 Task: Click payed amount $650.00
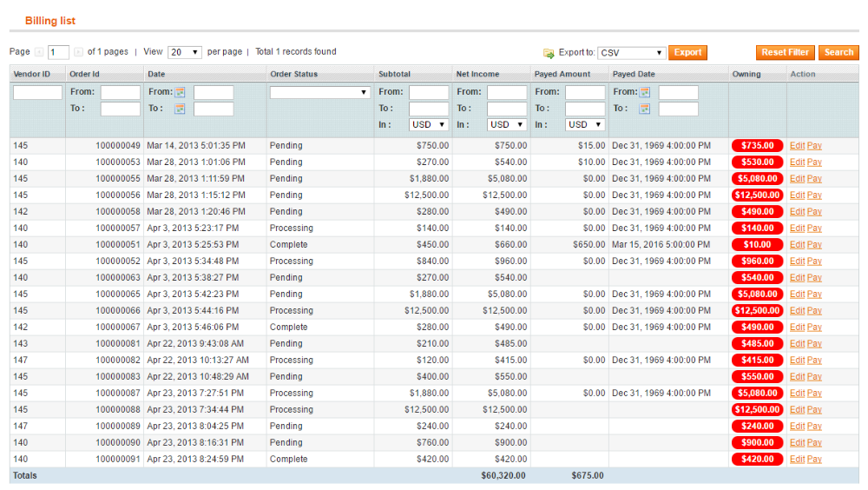click(x=589, y=244)
